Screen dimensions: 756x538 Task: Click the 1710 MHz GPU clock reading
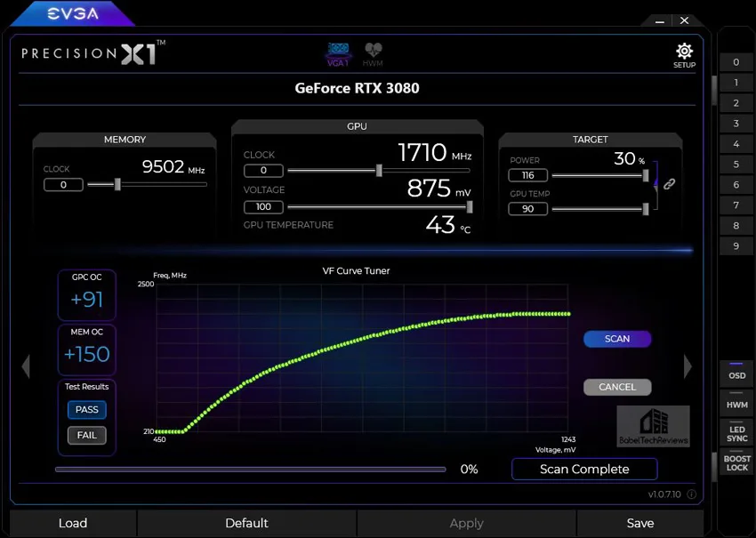[x=434, y=152]
